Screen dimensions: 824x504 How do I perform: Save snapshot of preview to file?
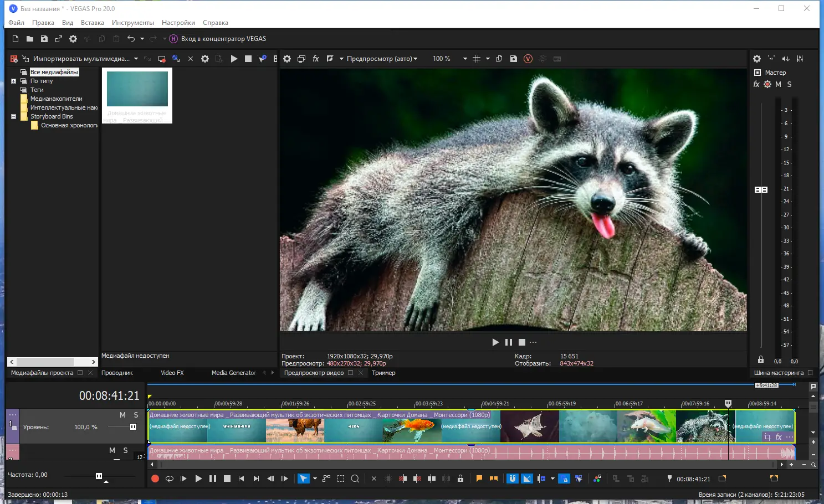click(514, 59)
